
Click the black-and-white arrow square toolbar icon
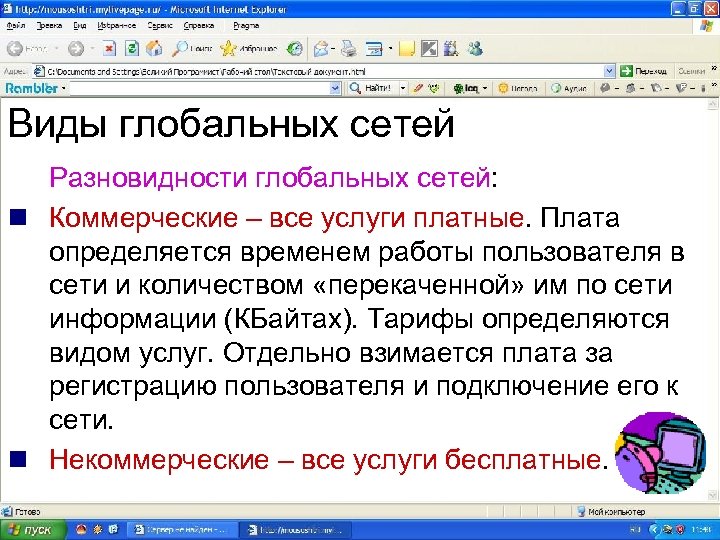pos(429,48)
